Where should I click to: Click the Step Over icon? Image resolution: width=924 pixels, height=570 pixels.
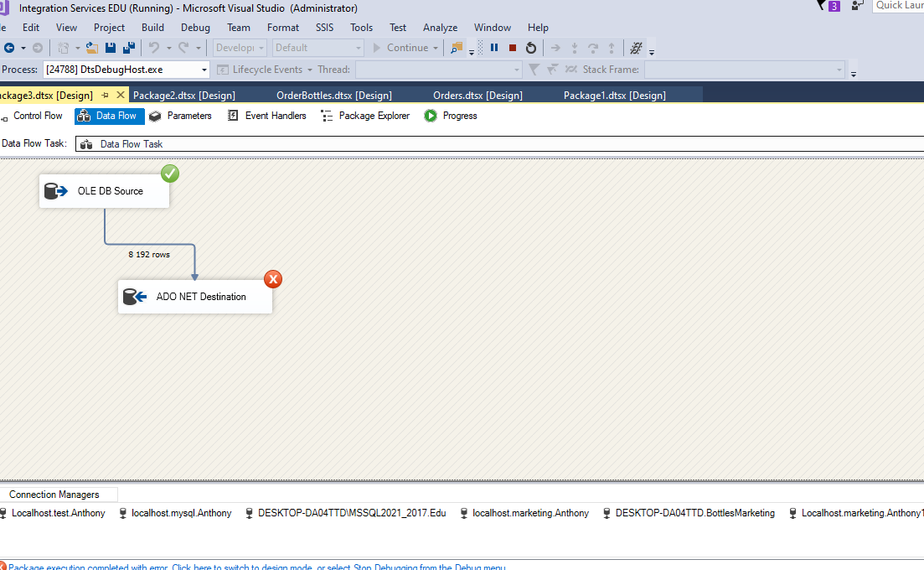click(x=593, y=48)
